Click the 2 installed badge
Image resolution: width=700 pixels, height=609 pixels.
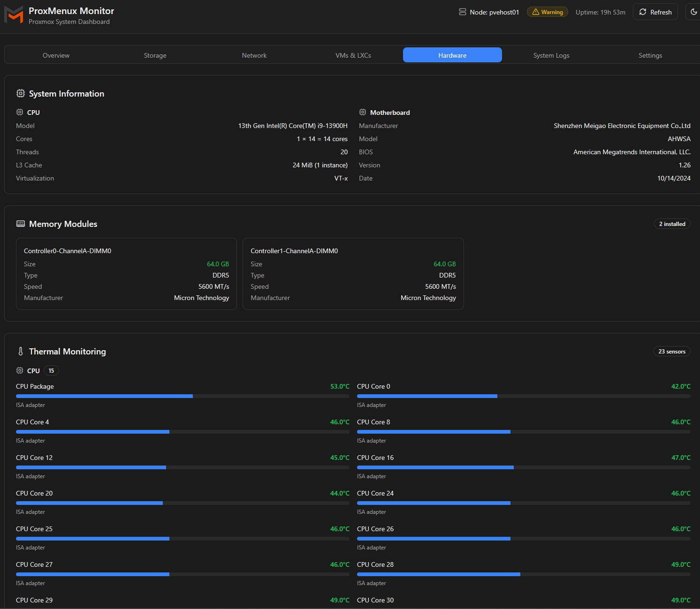[x=672, y=224]
